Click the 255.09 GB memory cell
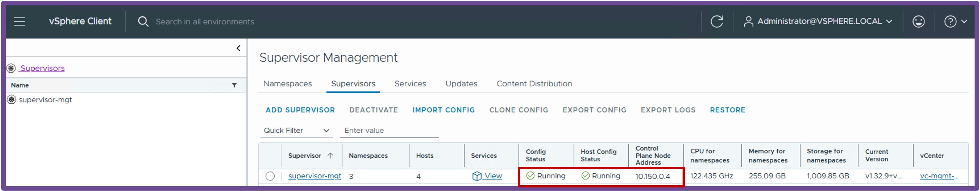 tap(767, 176)
